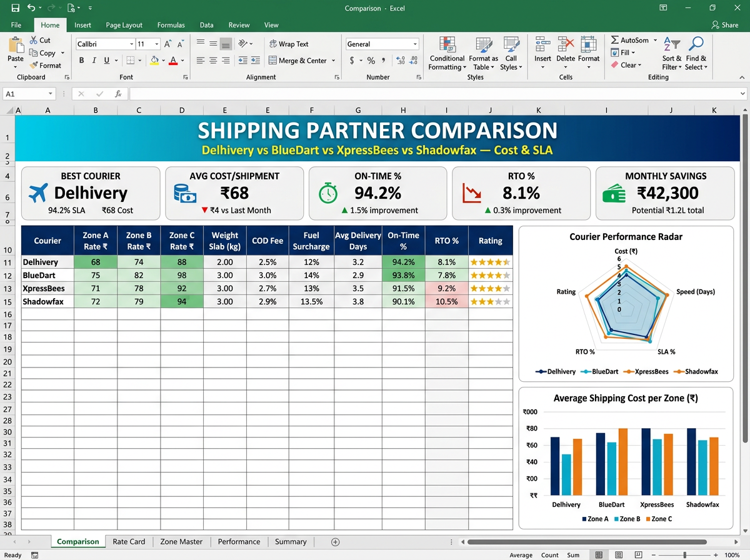Open the Clear dropdown

tap(626, 65)
